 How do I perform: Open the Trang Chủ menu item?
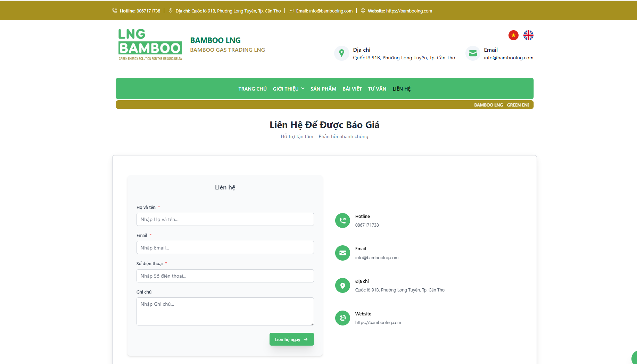[x=253, y=89]
